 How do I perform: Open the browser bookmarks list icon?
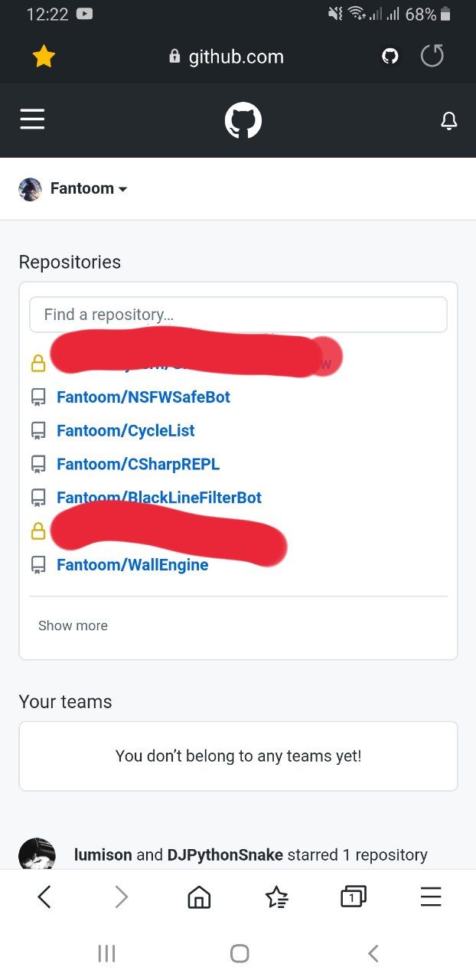coord(276,897)
